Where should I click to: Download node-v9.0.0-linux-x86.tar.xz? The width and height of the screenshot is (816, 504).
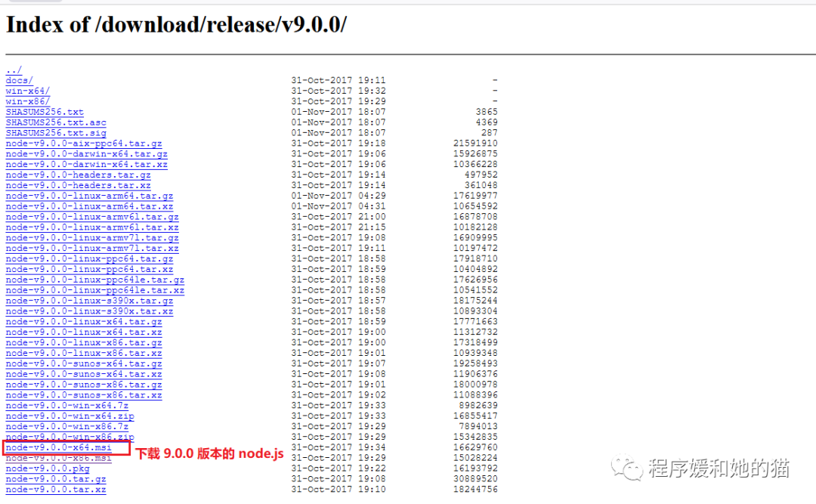pyautogui.click(x=84, y=352)
